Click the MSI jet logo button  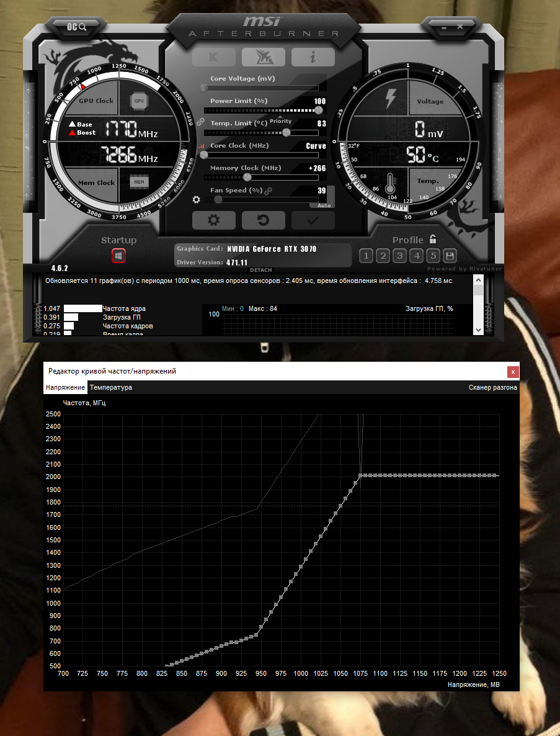pyautogui.click(x=264, y=57)
